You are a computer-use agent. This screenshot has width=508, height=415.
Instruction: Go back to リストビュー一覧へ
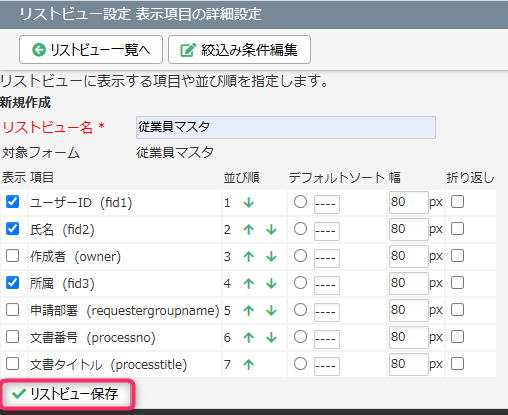coord(91,50)
